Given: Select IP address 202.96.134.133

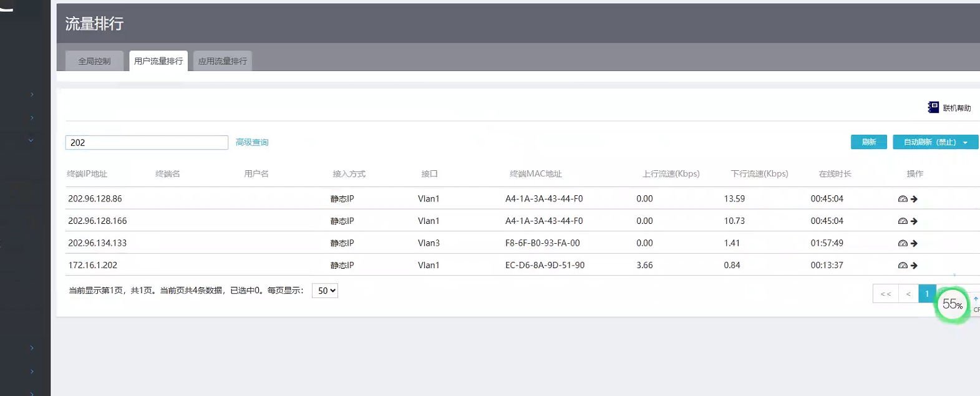Looking at the screenshot, I should point(97,243).
